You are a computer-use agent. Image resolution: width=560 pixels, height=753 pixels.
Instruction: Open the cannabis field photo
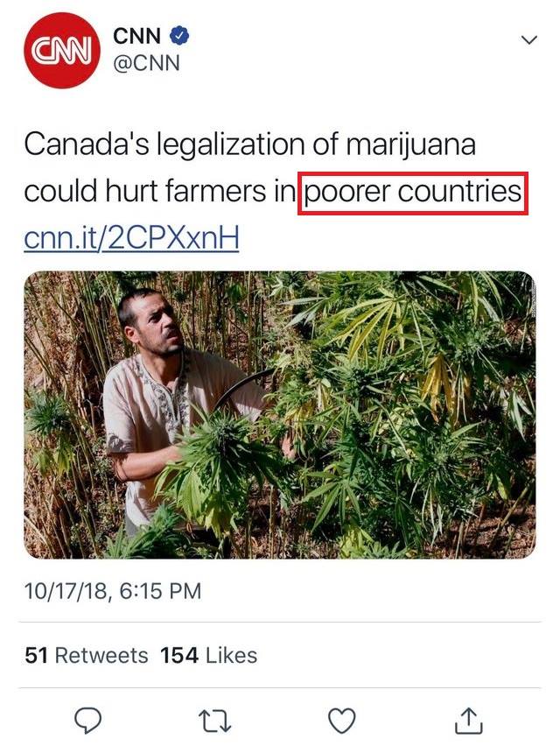[x=280, y=415]
